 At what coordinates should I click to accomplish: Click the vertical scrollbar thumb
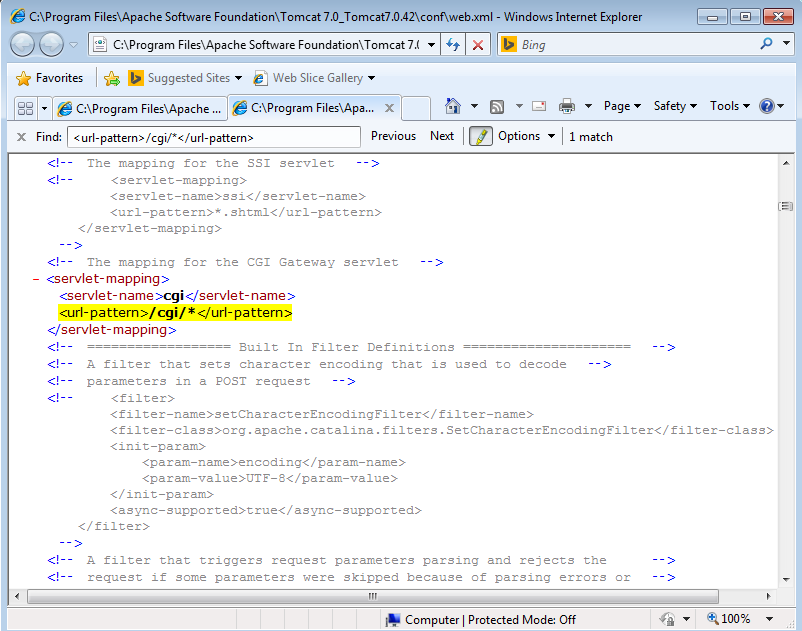click(786, 206)
